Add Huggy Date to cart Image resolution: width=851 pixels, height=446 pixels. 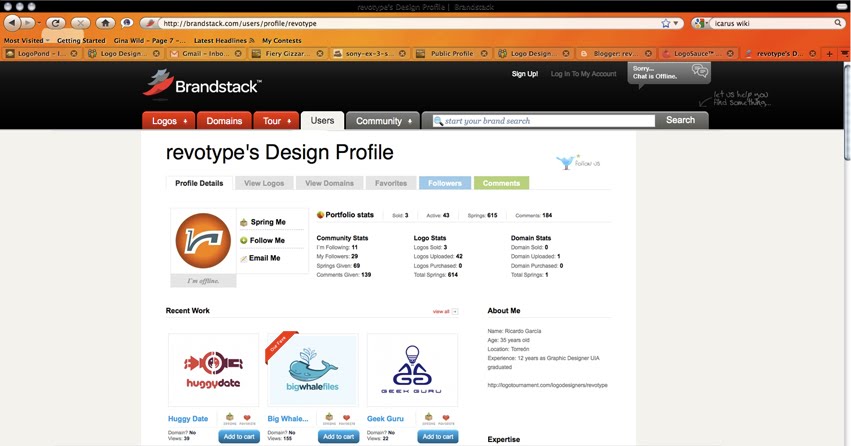click(239, 436)
